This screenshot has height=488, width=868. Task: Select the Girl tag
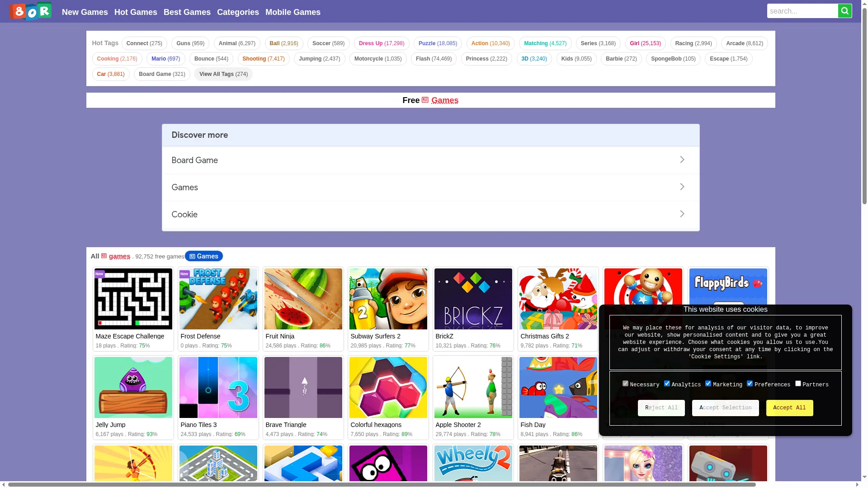pyautogui.click(x=645, y=43)
